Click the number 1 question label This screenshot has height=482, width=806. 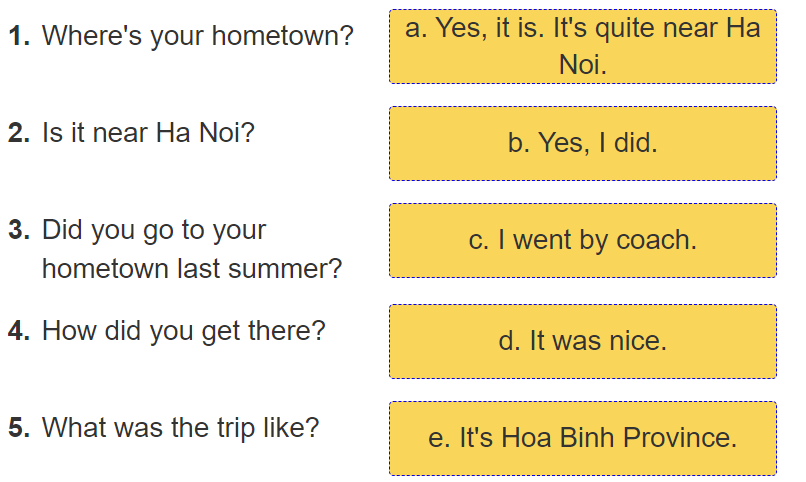pyautogui.click(x=19, y=37)
